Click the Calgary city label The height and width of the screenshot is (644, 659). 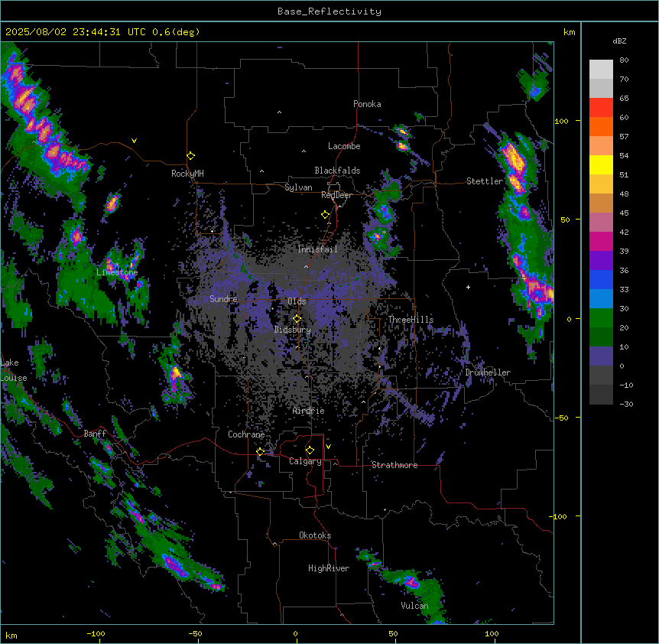[305, 461]
